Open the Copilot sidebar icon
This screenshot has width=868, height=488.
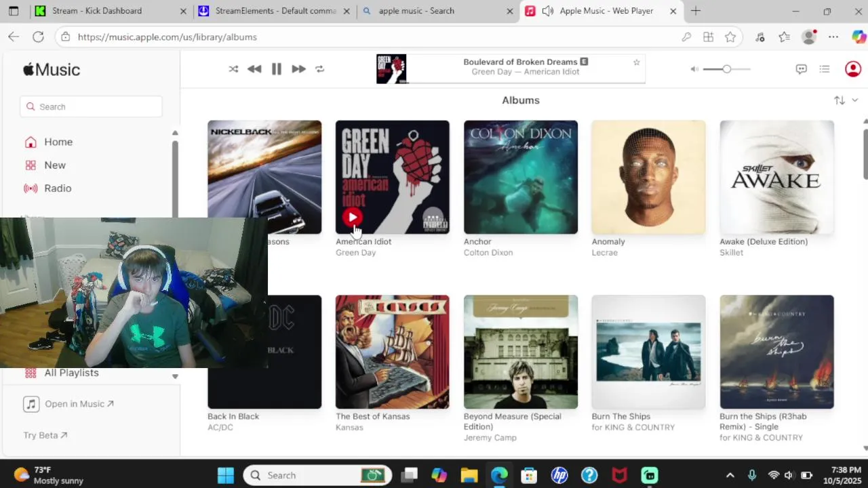[859, 37]
